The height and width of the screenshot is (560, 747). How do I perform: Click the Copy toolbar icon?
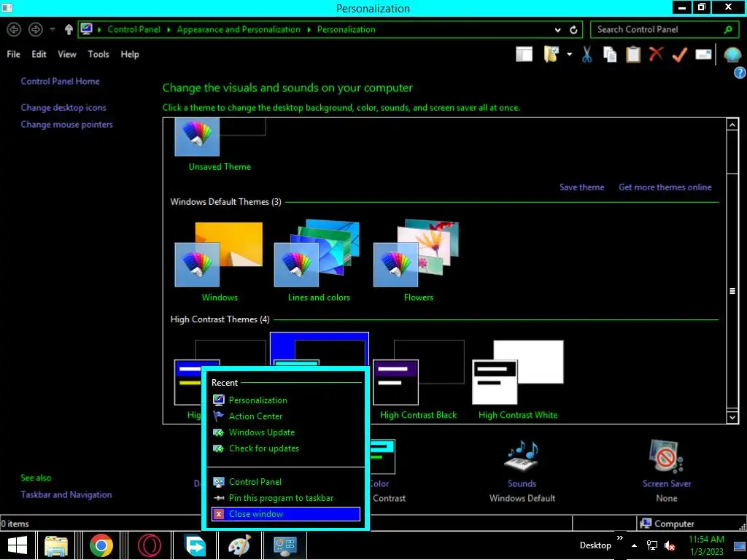pos(610,54)
